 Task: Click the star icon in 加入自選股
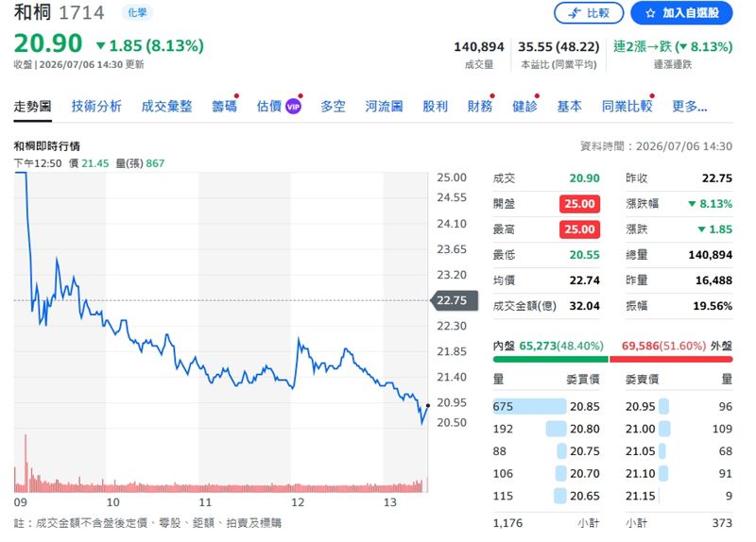point(650,13)
